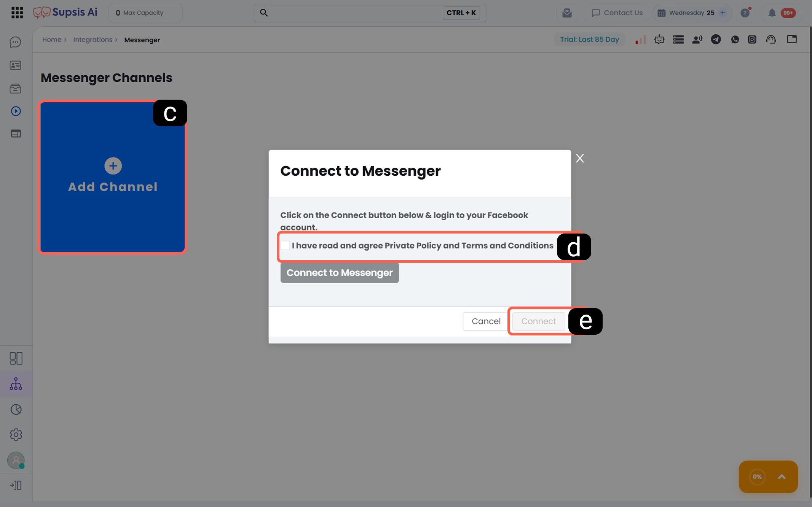Open the WhatsApp channel icon
Screen dimensions: 812x507
click(735, 40)
